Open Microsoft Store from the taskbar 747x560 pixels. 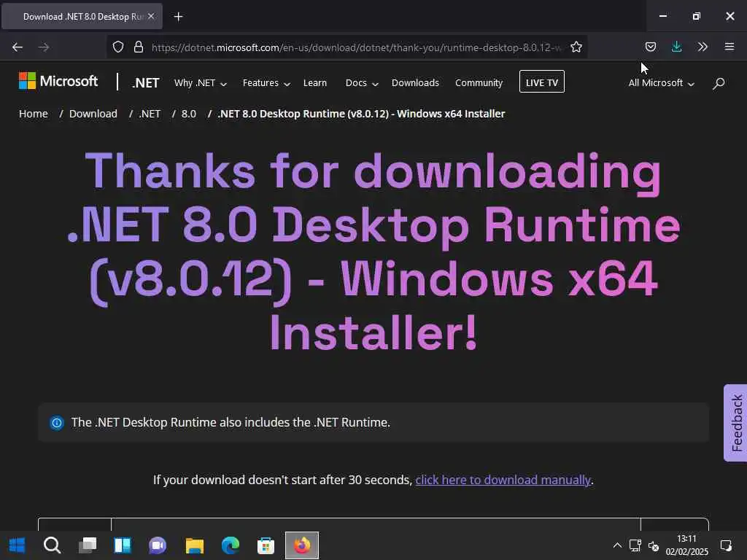[266, 545]
